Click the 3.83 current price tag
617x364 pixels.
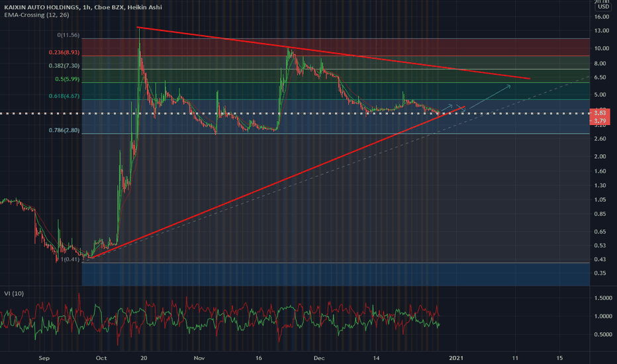point(600,113)
